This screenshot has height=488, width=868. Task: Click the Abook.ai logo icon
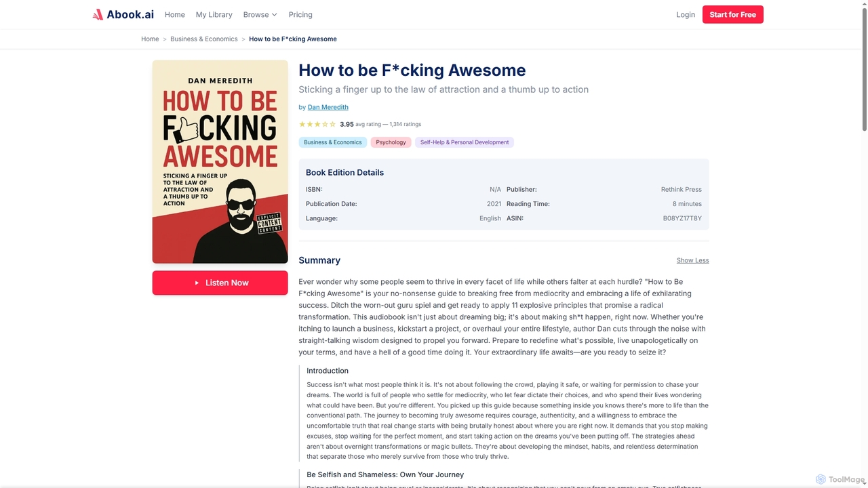(98, 14)
